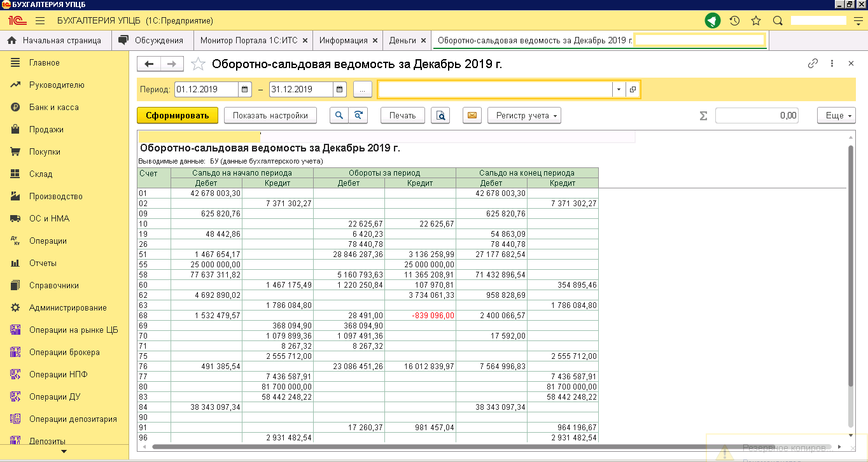Screen dimensions: 868x462
Task: Select red cell -839 096,00
Action: (420, 315)
